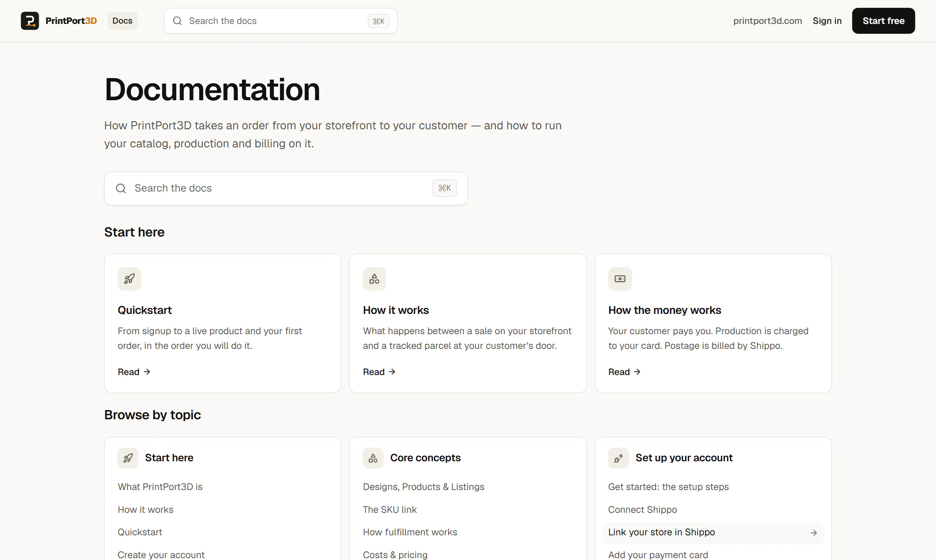Screen dimensions: 936x560
Task: Open Create your account article
Action: [161, 555]
